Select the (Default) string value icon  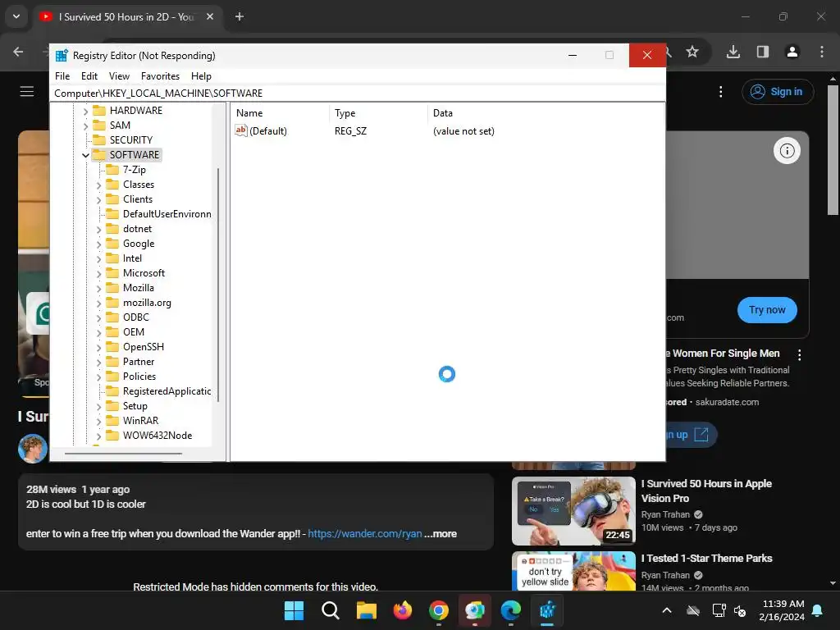point(241,130)
